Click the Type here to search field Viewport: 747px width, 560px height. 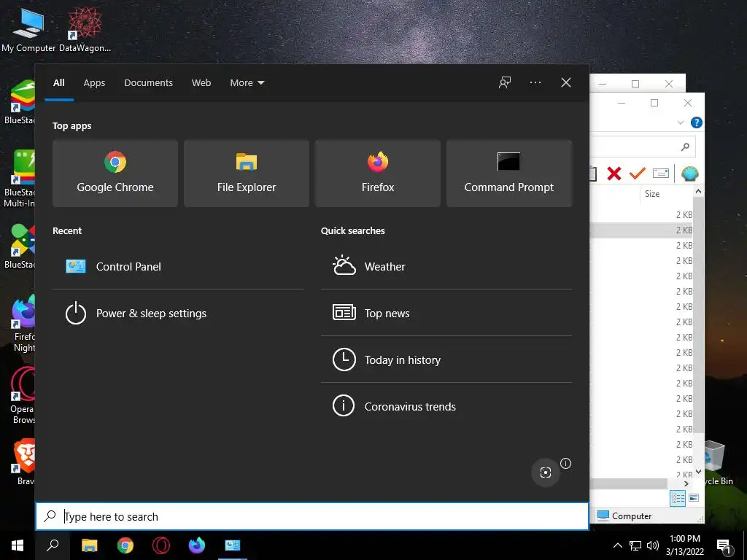(312, 516)
